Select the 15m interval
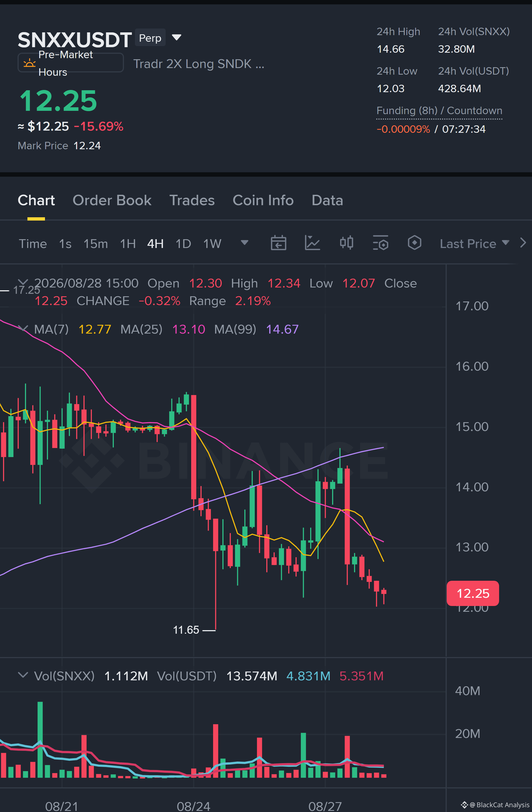 click(x=95, y=244)
